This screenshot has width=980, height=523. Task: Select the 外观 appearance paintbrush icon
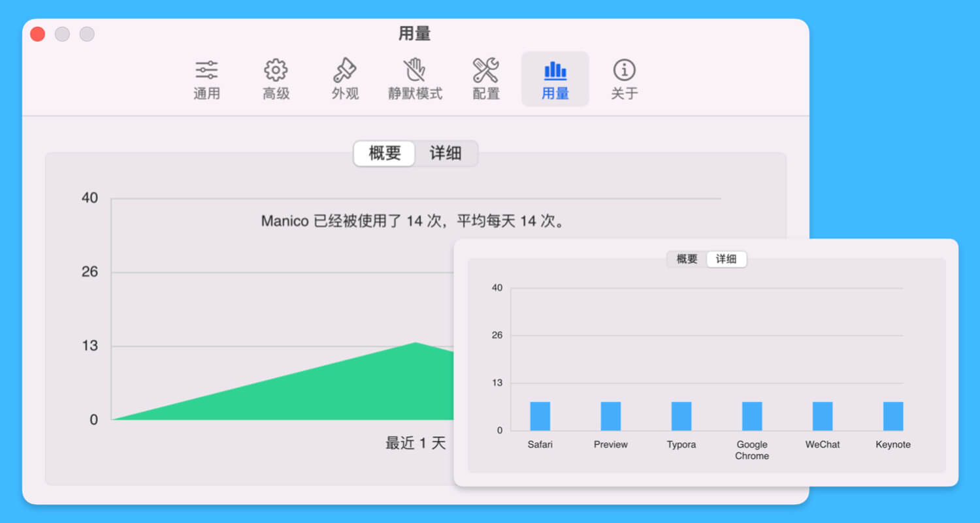point(345,71)
